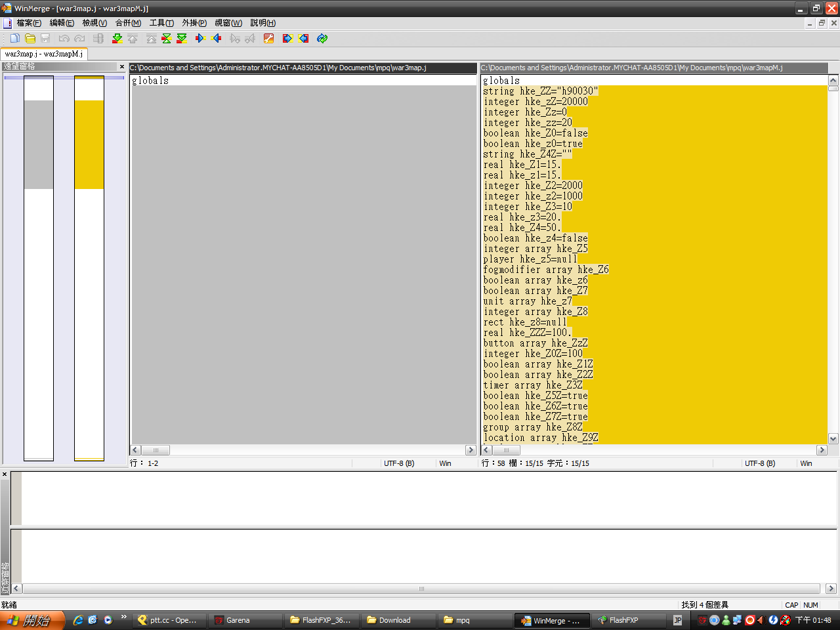Click the right file path header war3mapM.j
This screenshot has width=840, height=630.
(654, 68)
